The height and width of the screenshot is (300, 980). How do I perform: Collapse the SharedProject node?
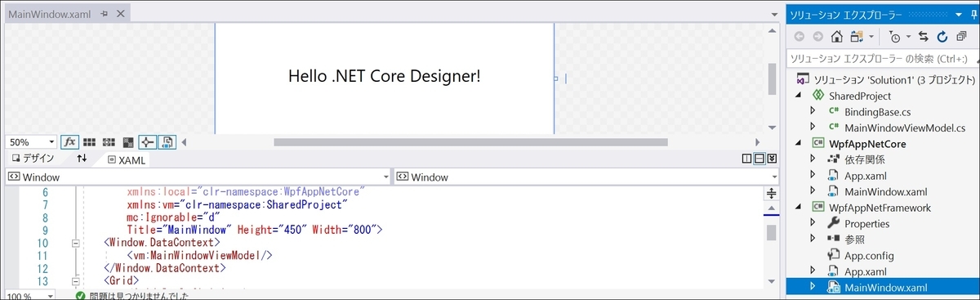799,96
